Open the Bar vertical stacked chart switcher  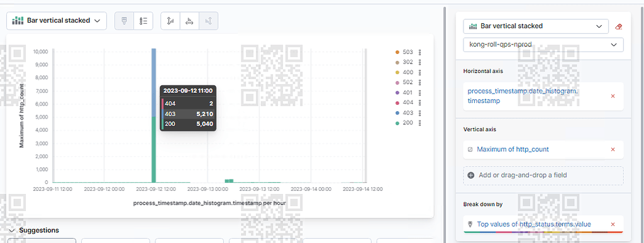coord(57,21)
